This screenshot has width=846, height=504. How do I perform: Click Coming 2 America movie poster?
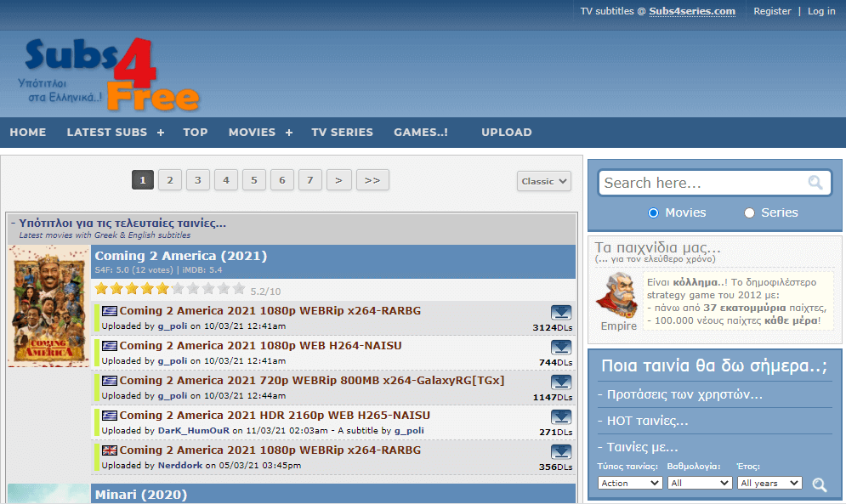(49, 306)
